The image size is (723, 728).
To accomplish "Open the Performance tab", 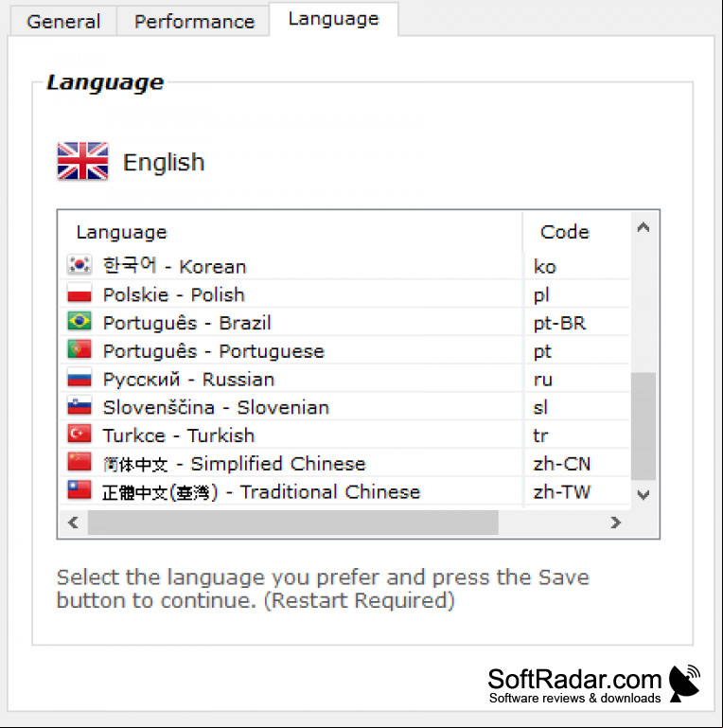I will click(194, 22).
